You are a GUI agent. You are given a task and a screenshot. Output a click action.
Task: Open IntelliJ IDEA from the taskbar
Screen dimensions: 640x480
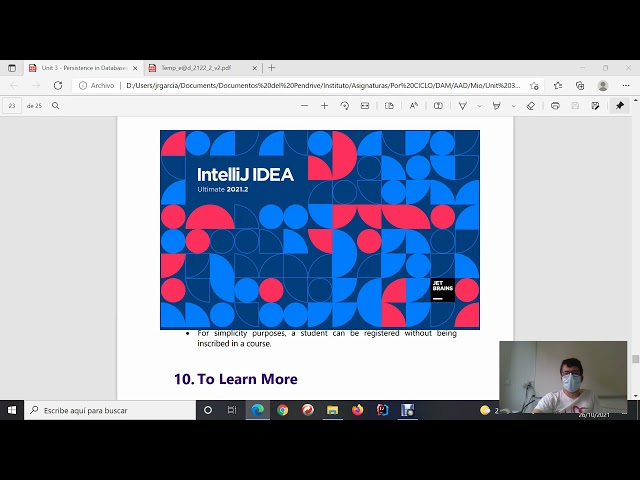pyautogui.click(x=382, y=410)
